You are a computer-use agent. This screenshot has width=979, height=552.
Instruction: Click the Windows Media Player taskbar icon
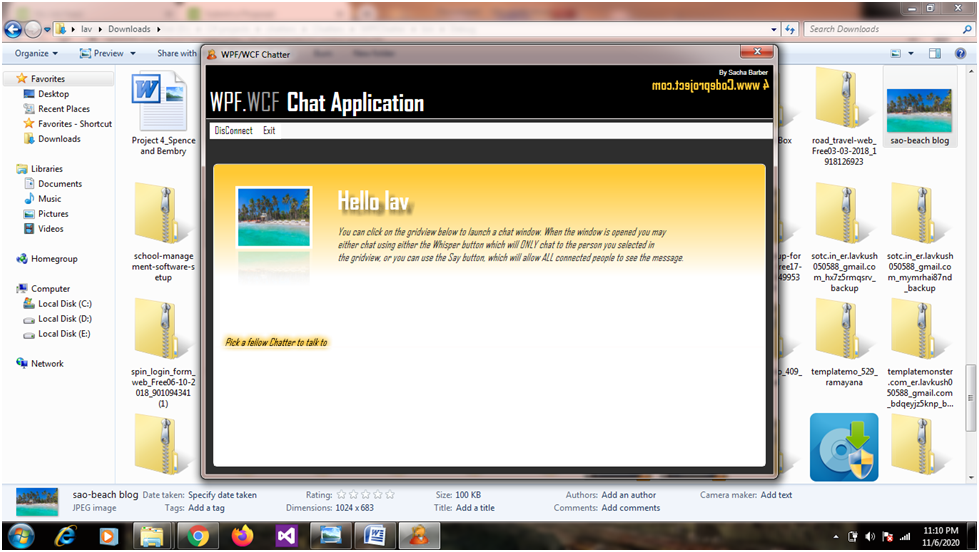[x=109, y=536]
